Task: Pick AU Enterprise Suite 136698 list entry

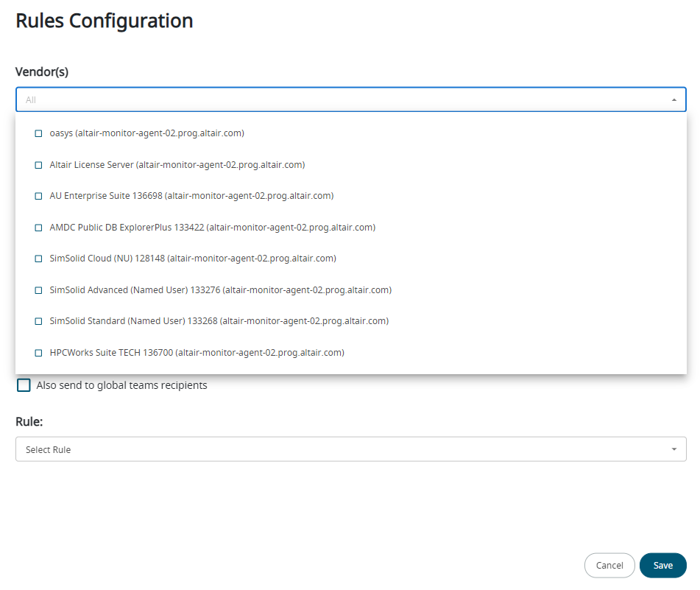Action: pyautogui.click(x=191, y=196)
